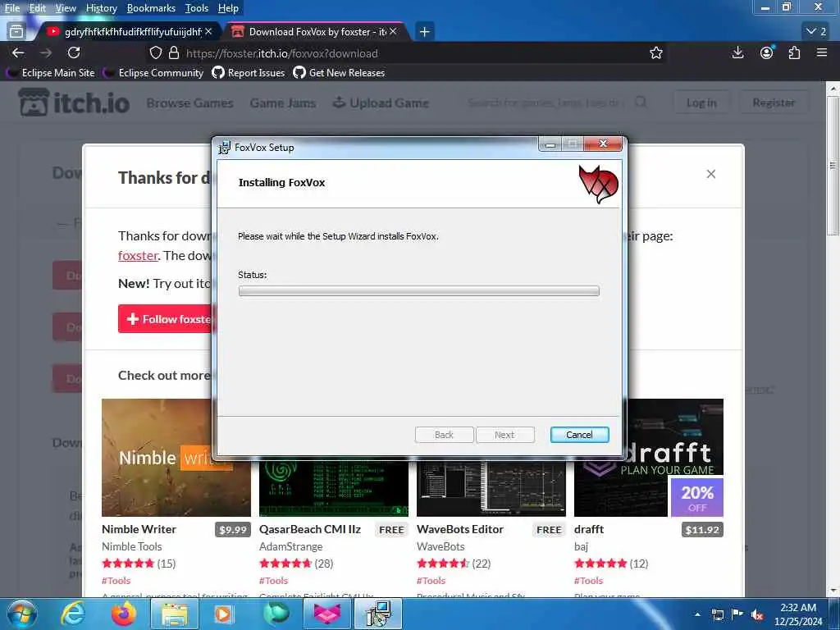Open Report Issues bookmark
Viewport: 840px width, 630px height.
pos(249,73)
